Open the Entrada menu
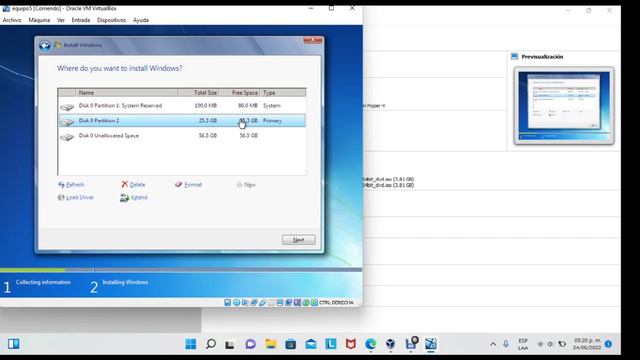 (81, 20)
